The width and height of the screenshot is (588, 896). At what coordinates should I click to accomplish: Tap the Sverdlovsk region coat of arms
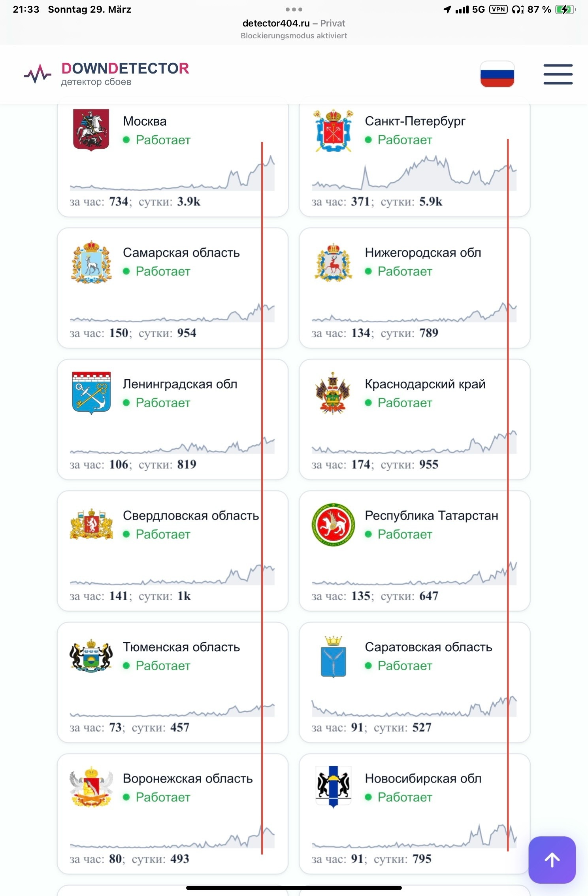coord(91,525)
